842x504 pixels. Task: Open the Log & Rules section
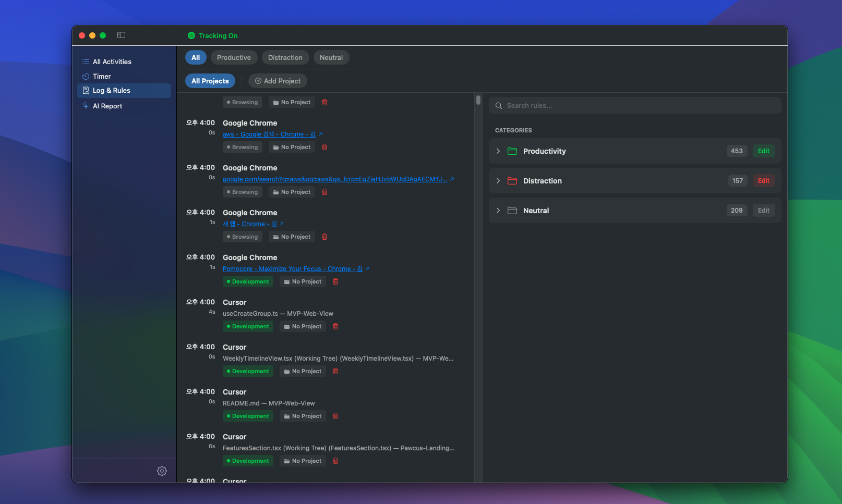tap(111, 90)
